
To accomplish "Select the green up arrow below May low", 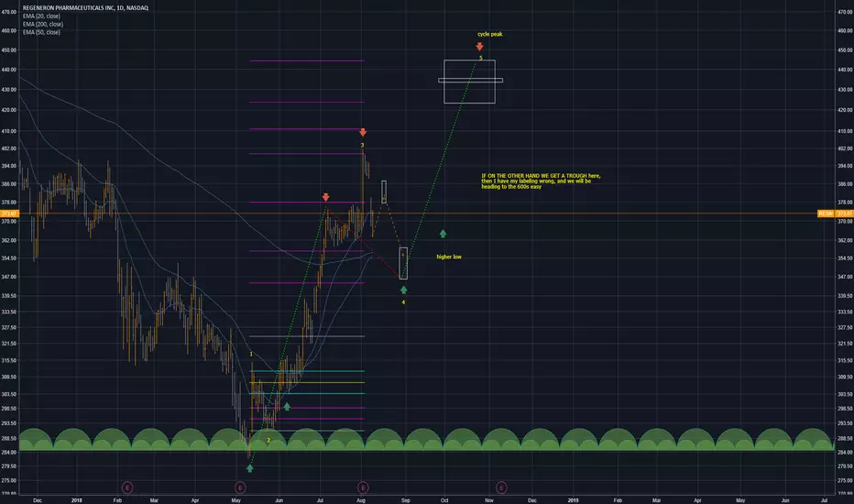I will coord(250,468).
